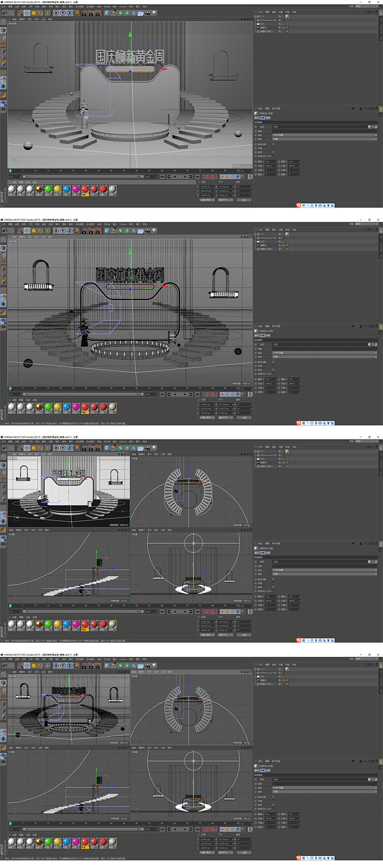Click Render to Picture Viewer, shaded four-view window
This screenshot has height=868, width=383.
[x=91, y=448]
